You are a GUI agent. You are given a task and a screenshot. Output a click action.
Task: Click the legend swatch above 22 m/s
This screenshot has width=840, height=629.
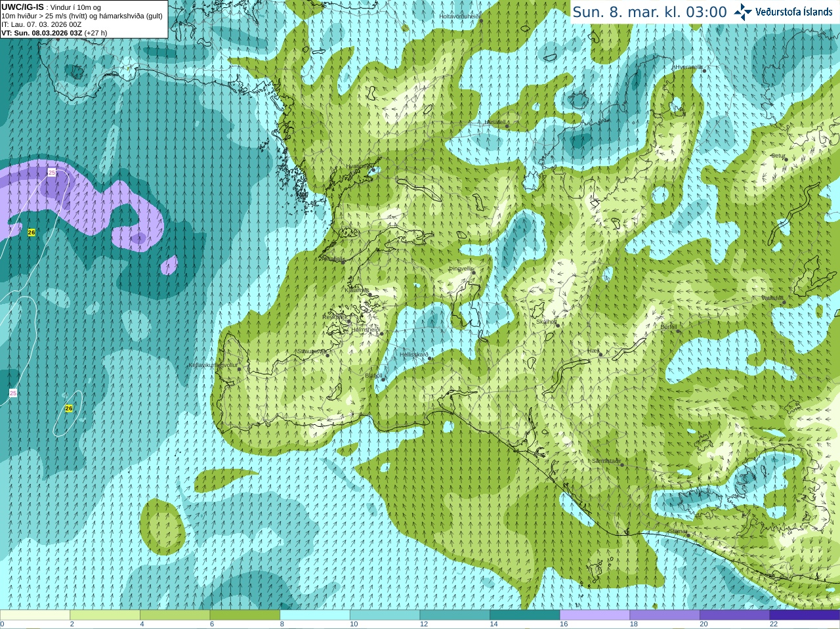pyautogui.click(x=805, y=615)
